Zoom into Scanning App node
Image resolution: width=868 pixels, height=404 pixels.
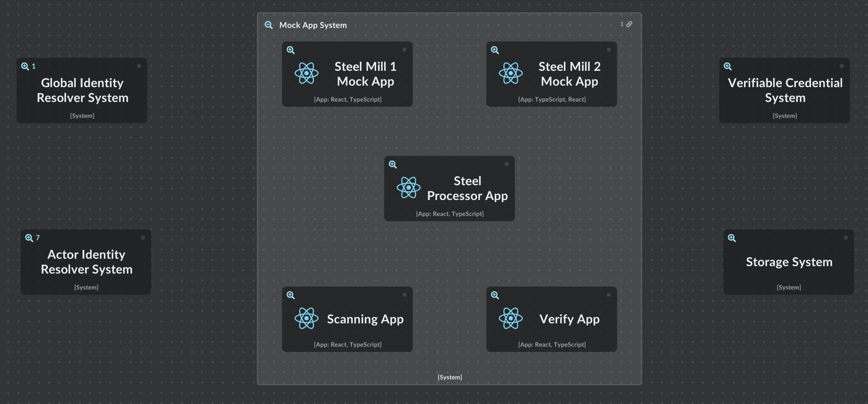tap(290, 295)
